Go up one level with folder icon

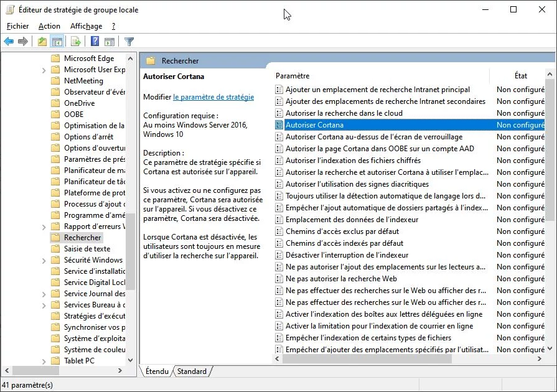(x=42, y=42)
